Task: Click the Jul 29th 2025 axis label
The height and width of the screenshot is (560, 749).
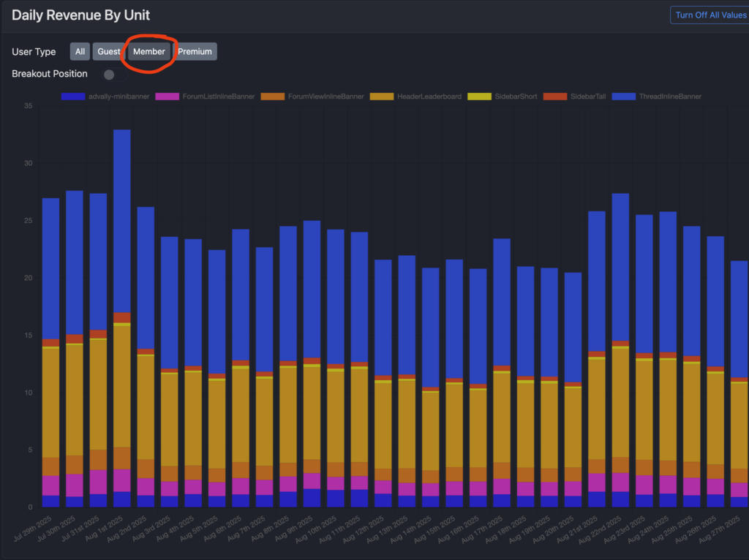Action: tap(32, 528)
